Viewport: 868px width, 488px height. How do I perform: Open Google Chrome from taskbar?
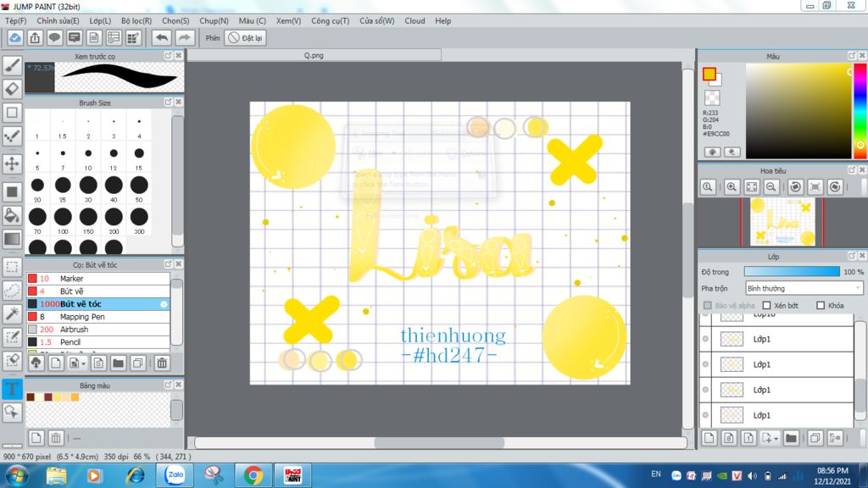pos(253,475)
